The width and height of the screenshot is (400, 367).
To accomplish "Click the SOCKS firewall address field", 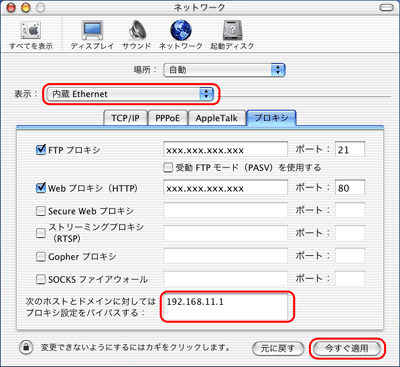I will (x=225, y=279).
